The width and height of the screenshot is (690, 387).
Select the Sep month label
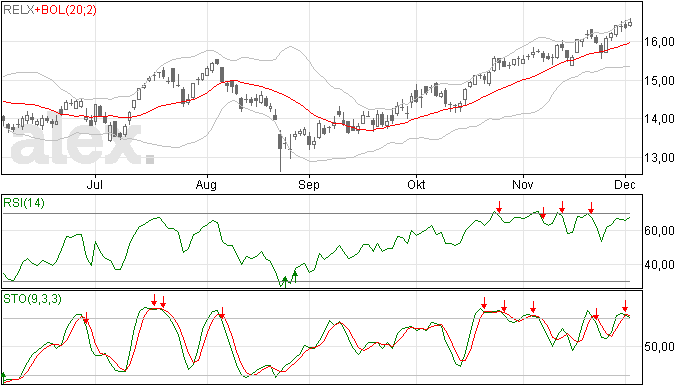point(308,184)
